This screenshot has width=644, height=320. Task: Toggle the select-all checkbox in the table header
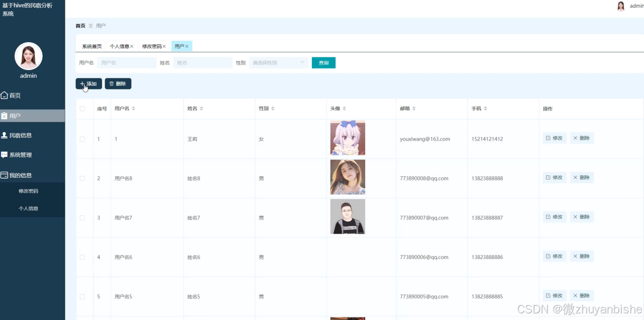[83, 108]
